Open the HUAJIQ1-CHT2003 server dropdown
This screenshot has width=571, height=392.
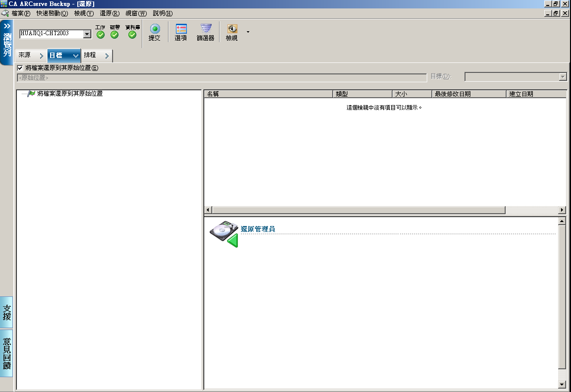(87, 34)
